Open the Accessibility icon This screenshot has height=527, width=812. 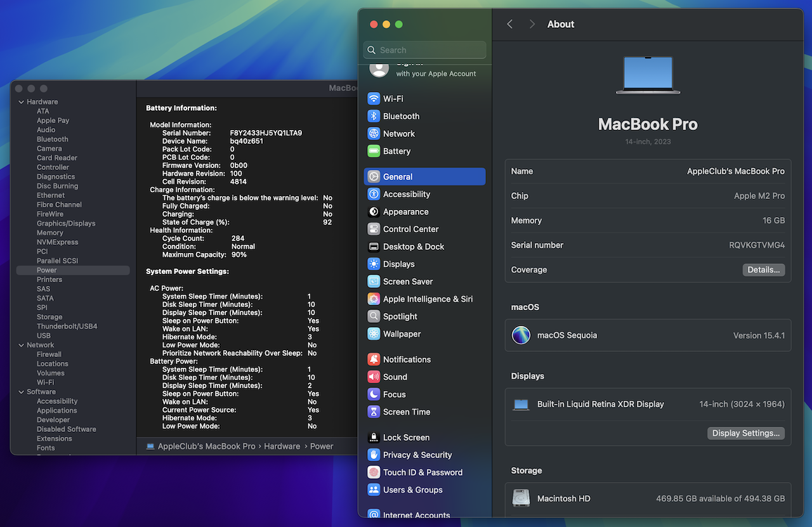pos(374,194)
